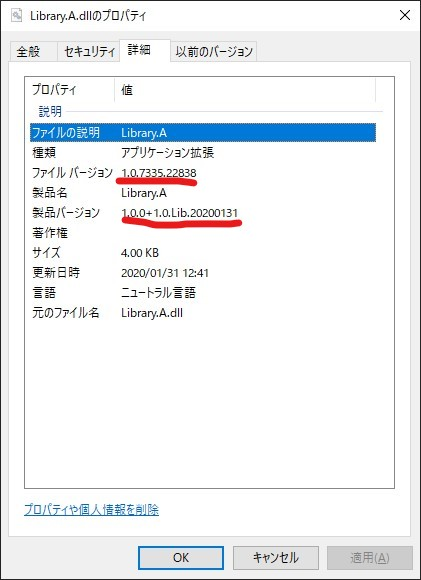
Task: Open the 以前のバージョン tab
Action: click(213, 51)
